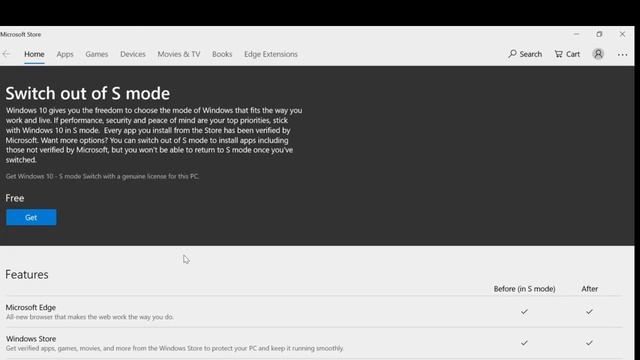Click the After column header
This screenshot has height=360, width=640.
tap(589, 289)
